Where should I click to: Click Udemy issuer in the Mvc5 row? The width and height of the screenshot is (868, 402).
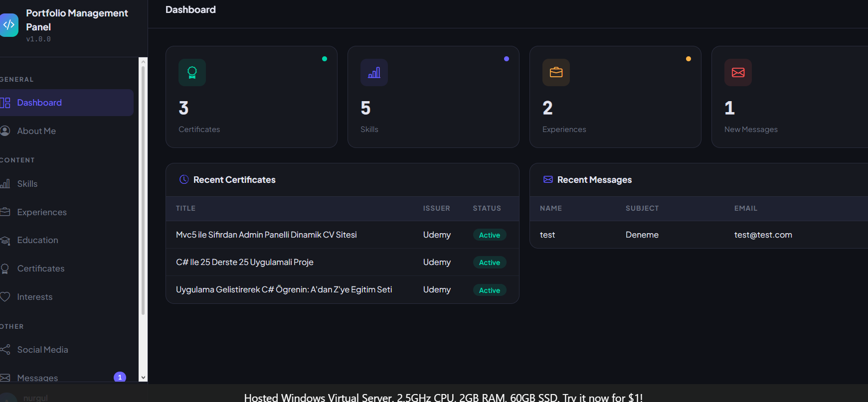tap(437, 235)
